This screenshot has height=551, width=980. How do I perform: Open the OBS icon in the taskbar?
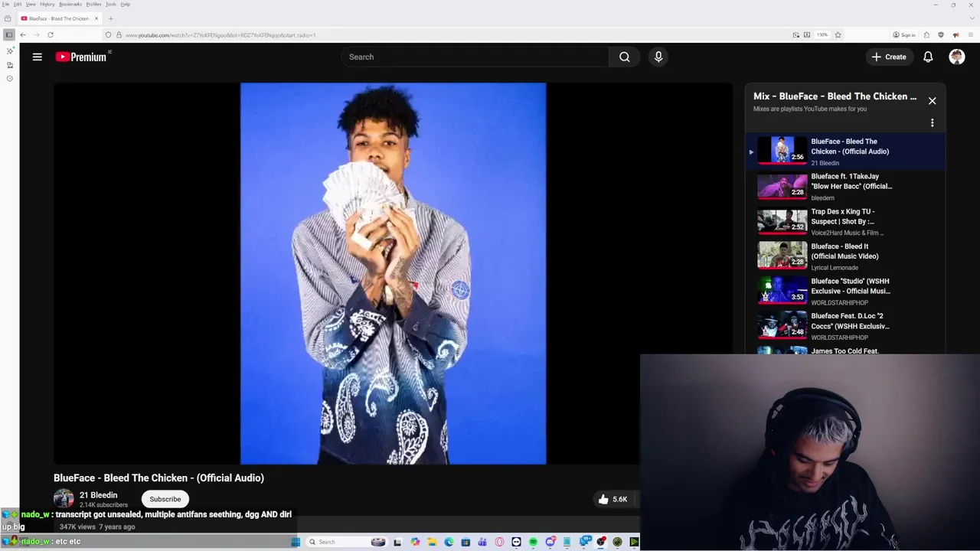601,542
